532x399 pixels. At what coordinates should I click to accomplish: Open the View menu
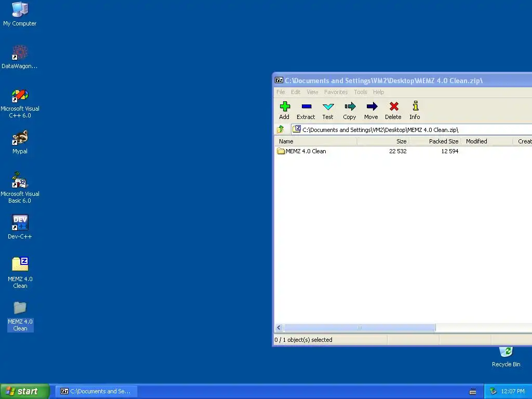(x=312, y=92)
